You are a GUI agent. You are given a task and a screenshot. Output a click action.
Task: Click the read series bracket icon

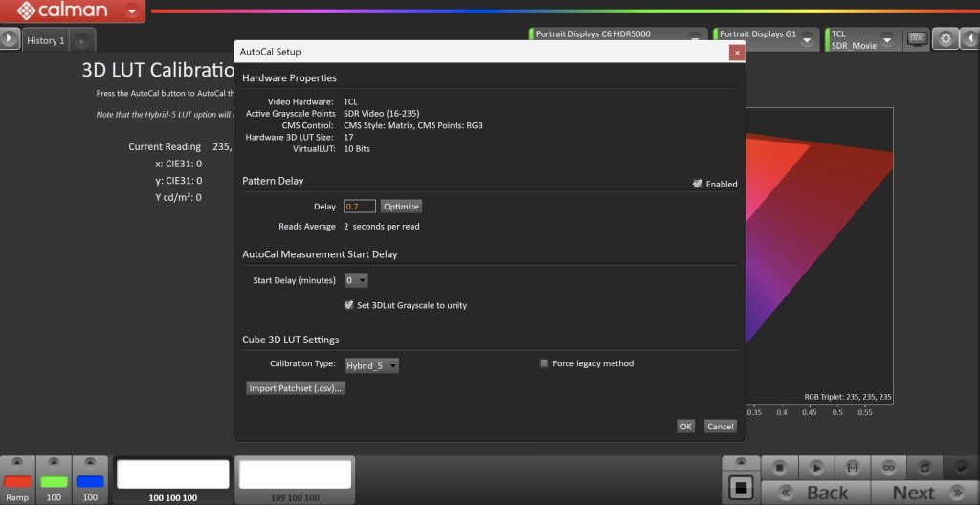tap(851, 468)
